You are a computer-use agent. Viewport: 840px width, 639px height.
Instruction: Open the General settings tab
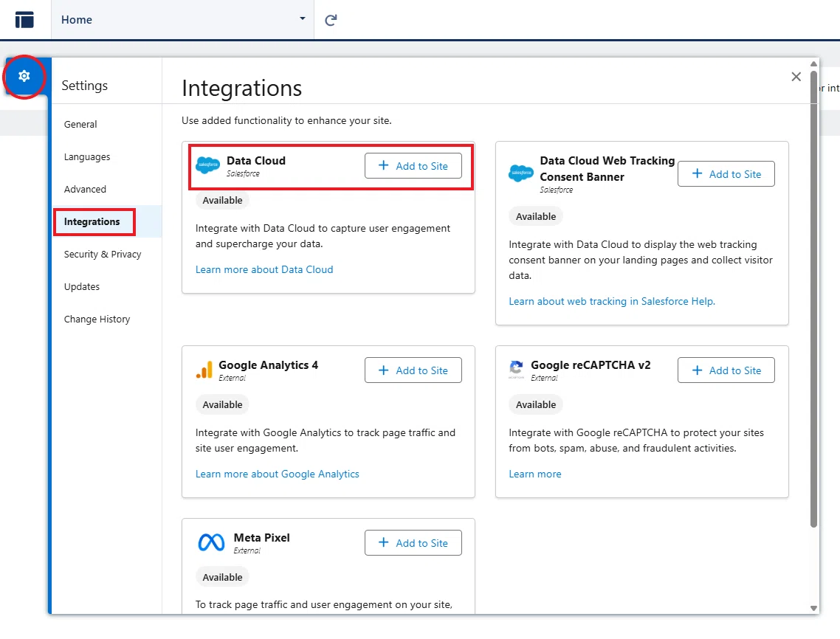pos(80,124)
